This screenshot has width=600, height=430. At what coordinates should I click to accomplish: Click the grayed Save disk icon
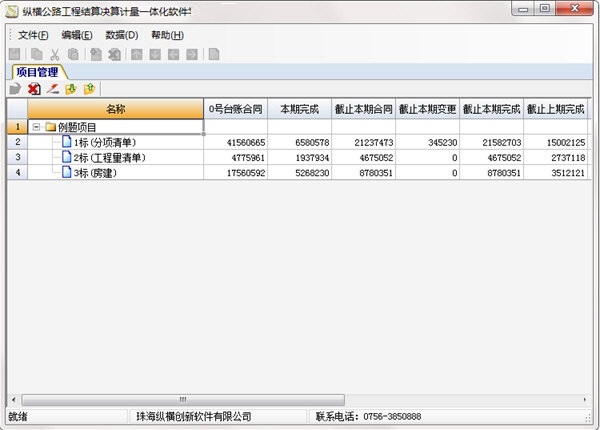pos(15,54)
